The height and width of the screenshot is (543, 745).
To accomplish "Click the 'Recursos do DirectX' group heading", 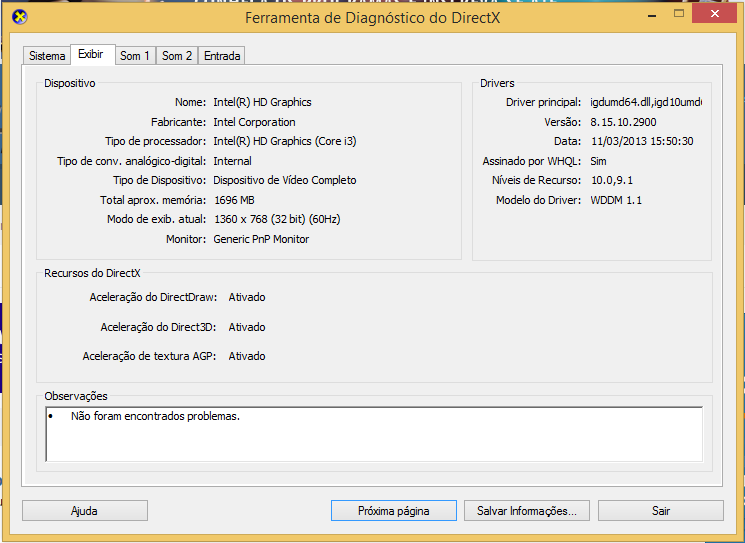I will [x=92, y=273].
